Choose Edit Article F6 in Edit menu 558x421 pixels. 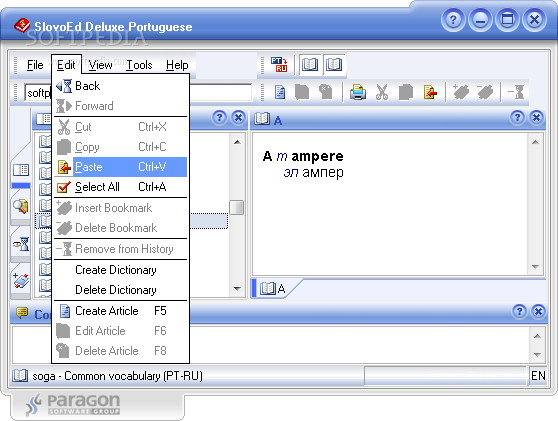point(120,331)
